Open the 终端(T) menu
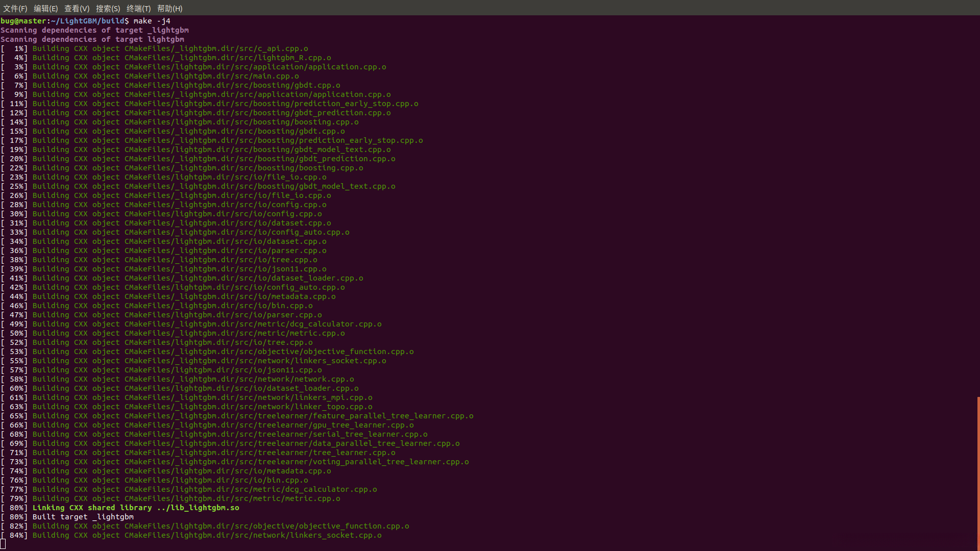 point(138,8)
